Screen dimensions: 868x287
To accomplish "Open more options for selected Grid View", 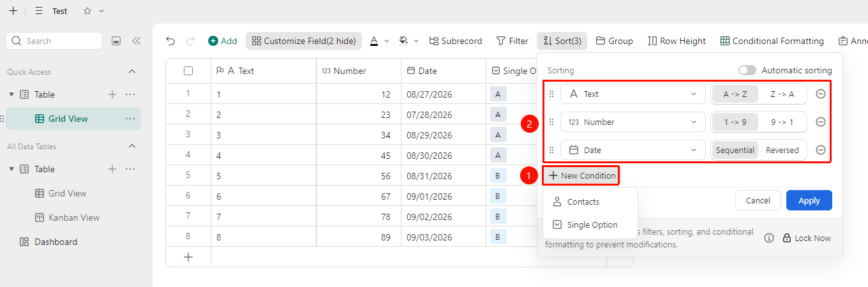I will [x=130, y=119].
